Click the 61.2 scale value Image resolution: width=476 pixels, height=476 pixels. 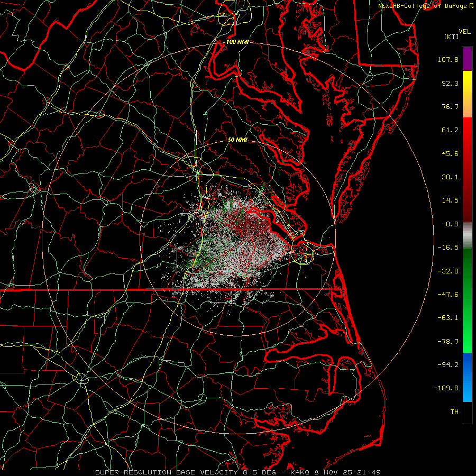pos(450,130)
